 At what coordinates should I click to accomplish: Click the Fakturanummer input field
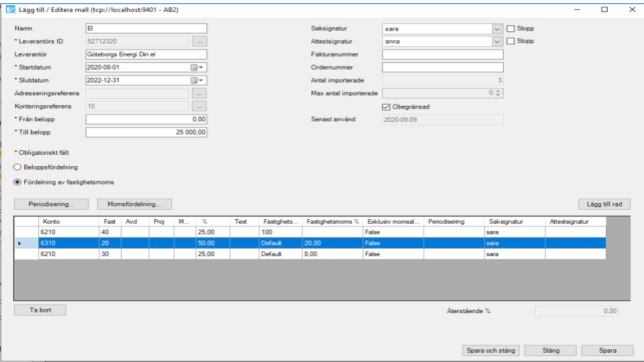(442, 55)
